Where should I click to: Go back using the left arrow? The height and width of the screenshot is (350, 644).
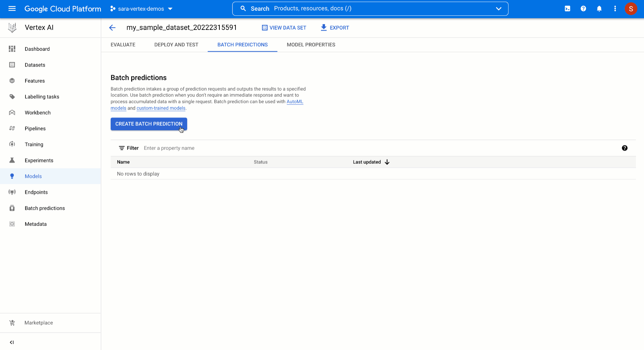[112, 28]
